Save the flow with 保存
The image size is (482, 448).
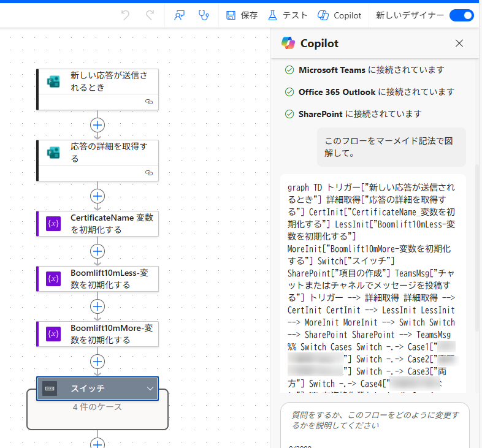(242, 15)
